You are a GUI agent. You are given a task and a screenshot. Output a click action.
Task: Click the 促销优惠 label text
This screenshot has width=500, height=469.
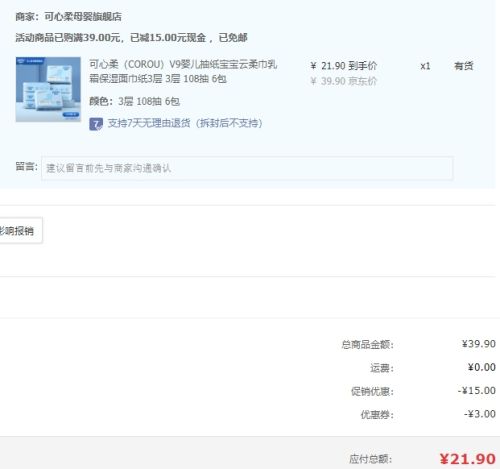pyautogui.click(x=372, y=391)
